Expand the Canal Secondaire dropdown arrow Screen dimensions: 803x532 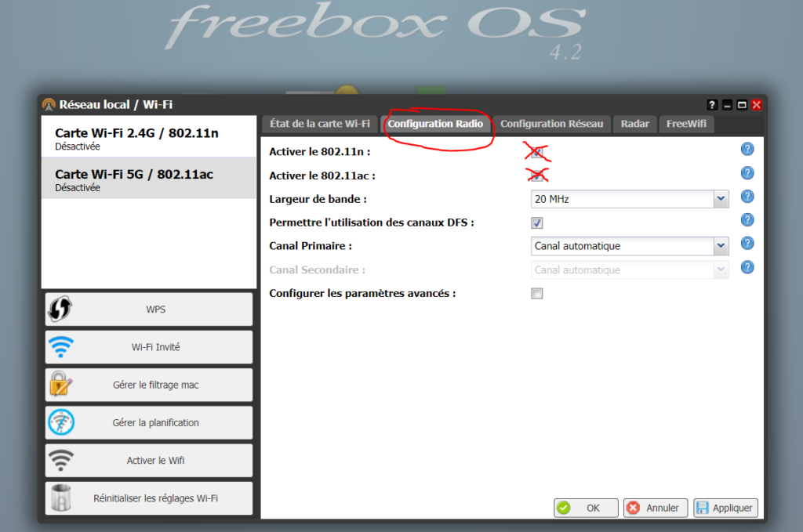[721, 270]
